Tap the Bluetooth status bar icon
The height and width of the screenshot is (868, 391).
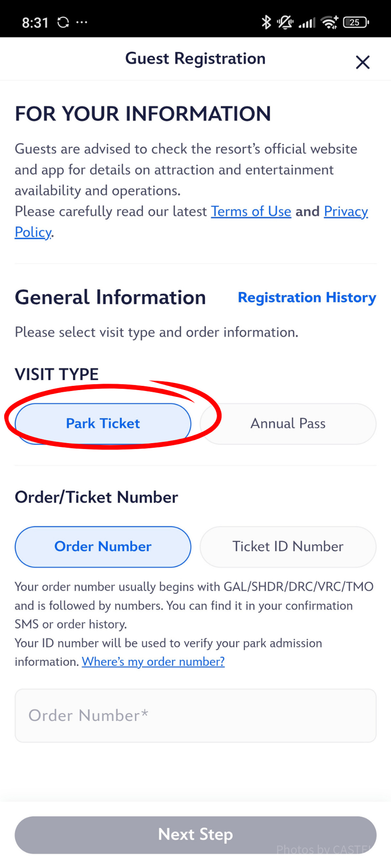(266, 22)
